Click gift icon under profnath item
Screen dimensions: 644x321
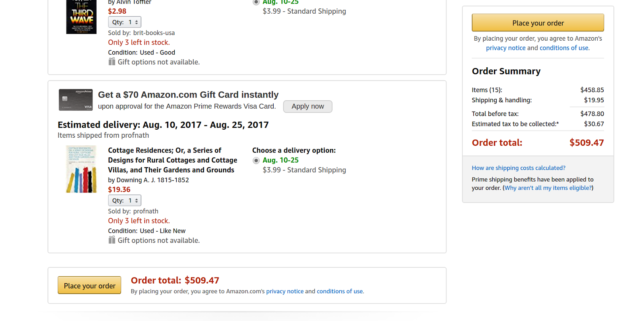pos(112,240)
